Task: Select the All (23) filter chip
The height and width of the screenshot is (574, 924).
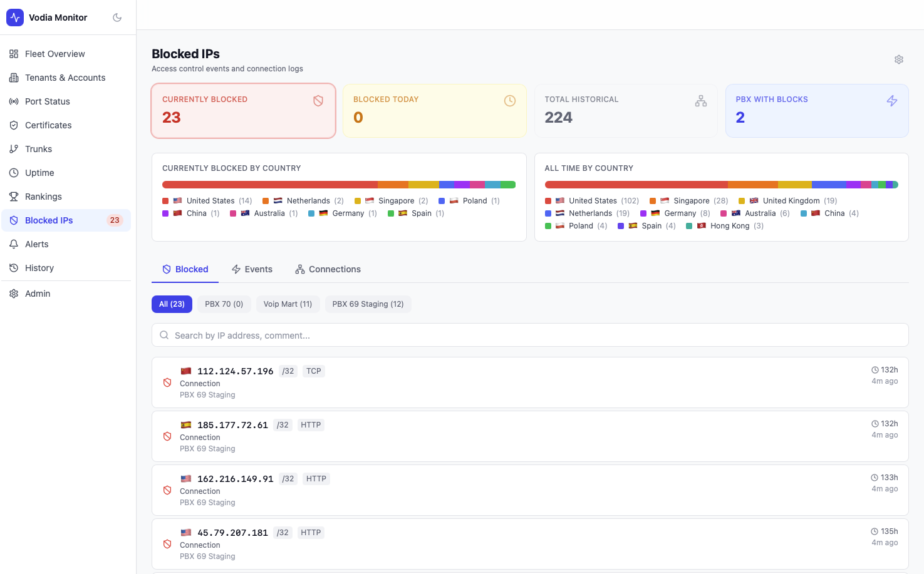Action: 172,304
